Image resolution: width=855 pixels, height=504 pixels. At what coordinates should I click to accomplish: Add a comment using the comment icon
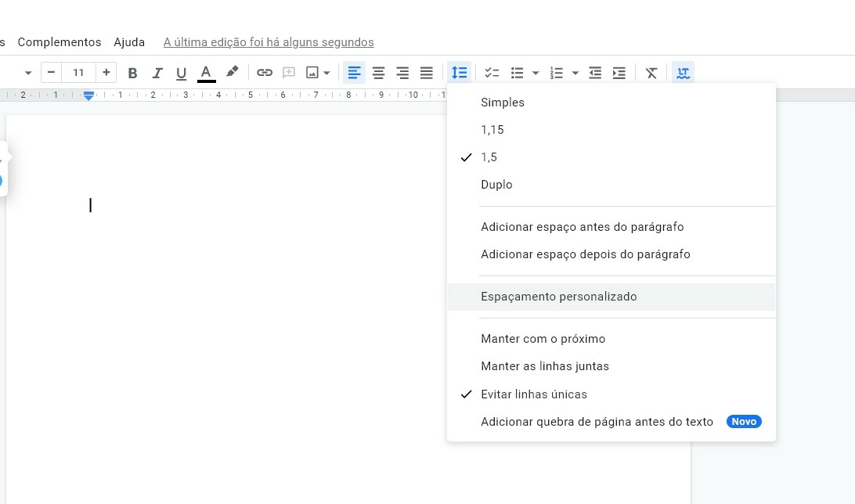pyautogui.click(x=288, y=73)
